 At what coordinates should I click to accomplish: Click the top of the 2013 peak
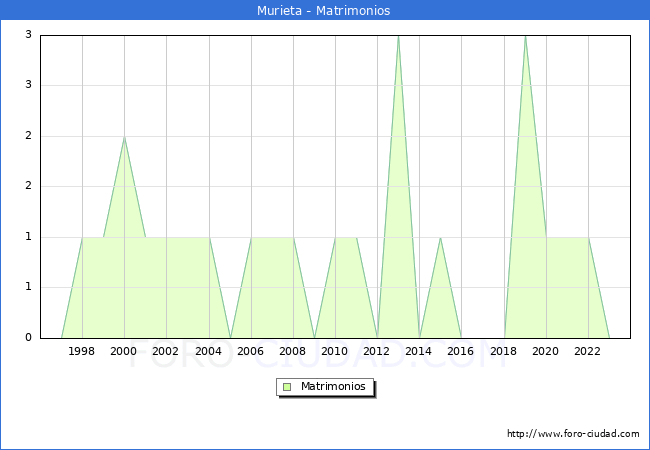coord(398,36)
